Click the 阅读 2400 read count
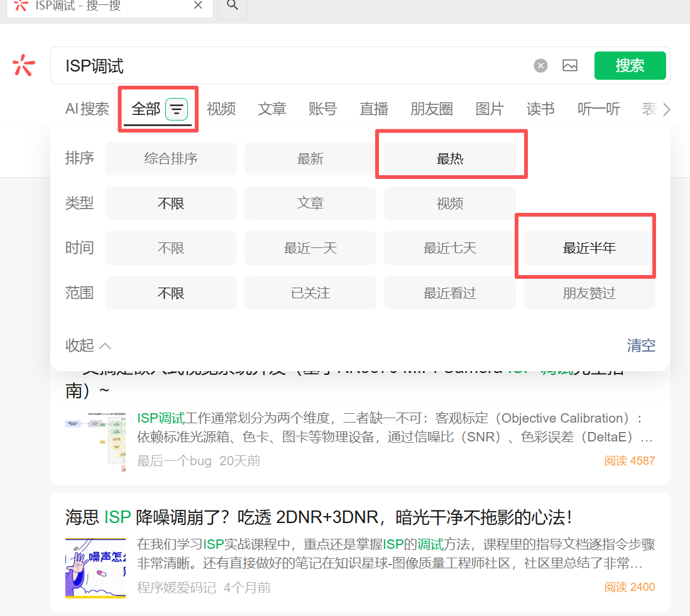 tap(630, 587)
